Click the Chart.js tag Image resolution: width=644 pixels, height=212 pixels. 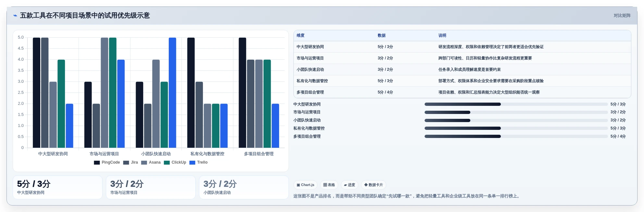[x=305, y=185]
